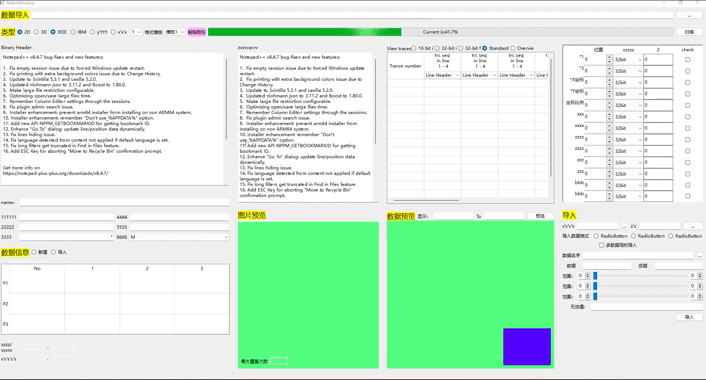Click the green 图片预览 image area
Image resolution: width=706 pixels, height=380 pixels.
308,295
